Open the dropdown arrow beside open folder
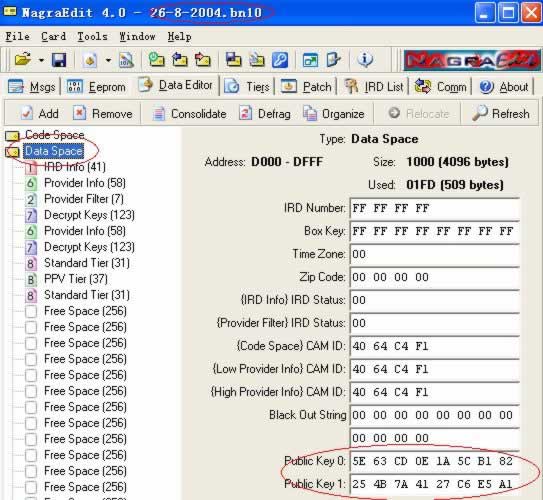543x500 pixels. [x=41, y=61]
